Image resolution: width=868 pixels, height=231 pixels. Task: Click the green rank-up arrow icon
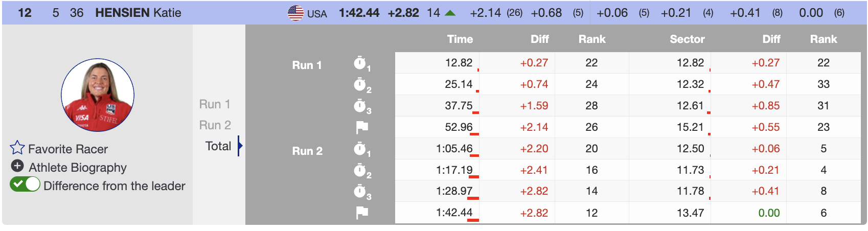[x=450, y=13]
